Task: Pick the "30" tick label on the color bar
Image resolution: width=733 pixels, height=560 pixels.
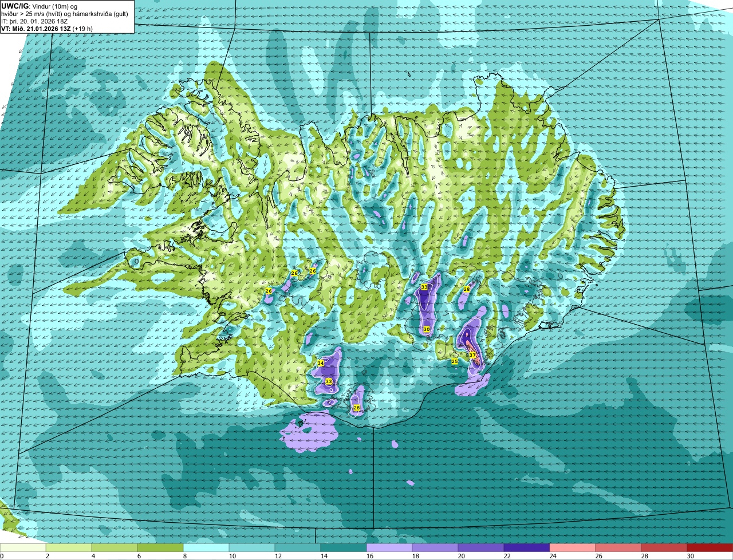Action: (x=691, y=556)
